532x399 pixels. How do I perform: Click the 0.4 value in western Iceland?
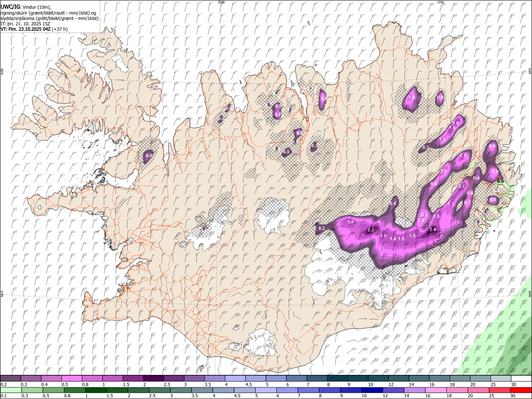[x=148, y=155]
